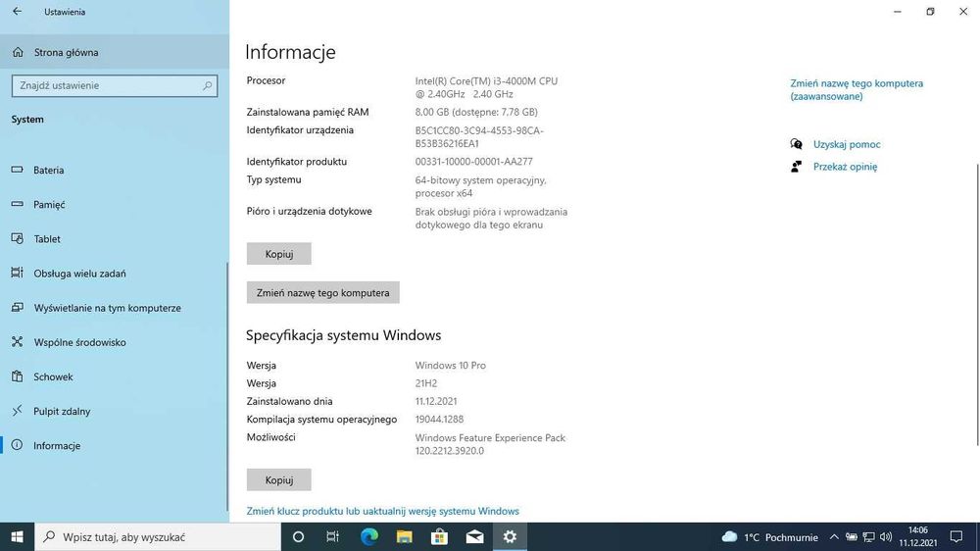Go back using the Settings back arrow
The height and width of the screenshot is (551, 980).
pyautogui.click(x=17, y=11)
